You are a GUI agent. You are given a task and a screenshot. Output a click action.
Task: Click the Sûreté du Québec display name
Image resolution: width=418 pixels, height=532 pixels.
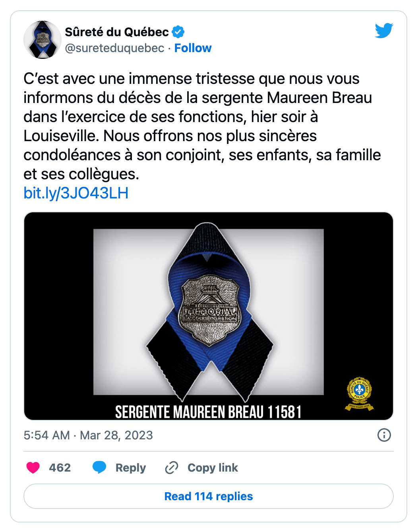117,32
